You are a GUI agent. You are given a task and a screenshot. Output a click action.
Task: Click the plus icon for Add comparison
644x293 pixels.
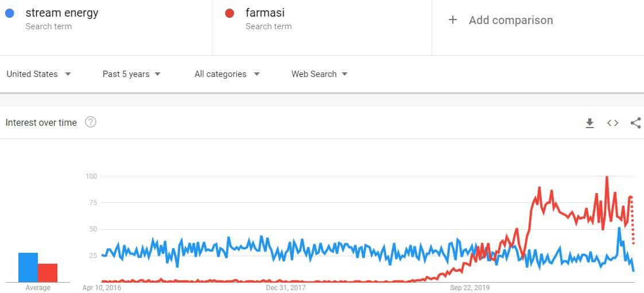click(x=453, y=20)
